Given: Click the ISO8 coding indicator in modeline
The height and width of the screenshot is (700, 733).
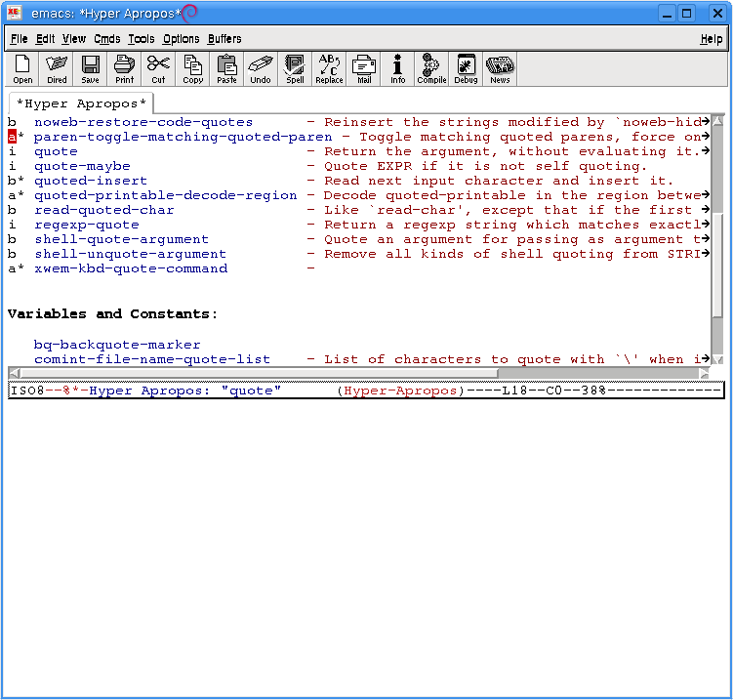Looking at the screenshot, I should (27, 391).
